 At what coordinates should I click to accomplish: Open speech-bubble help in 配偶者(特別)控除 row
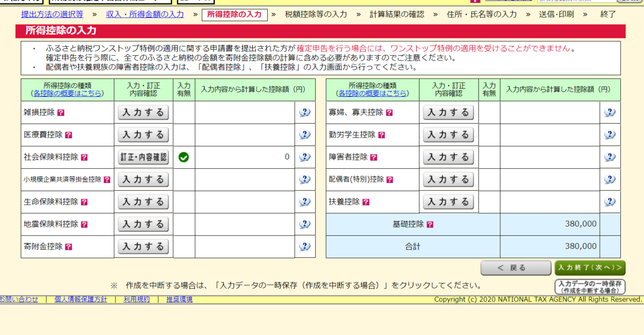pos(610,180)
